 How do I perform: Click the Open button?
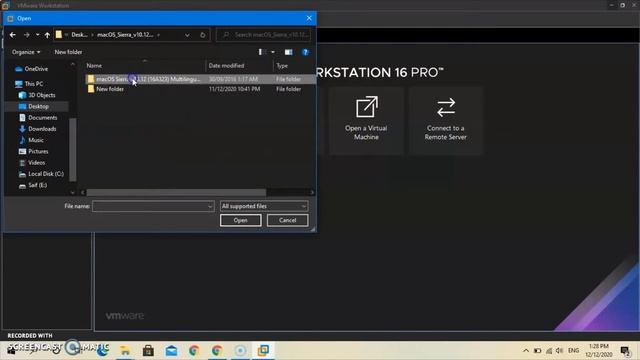coord(240,220)
